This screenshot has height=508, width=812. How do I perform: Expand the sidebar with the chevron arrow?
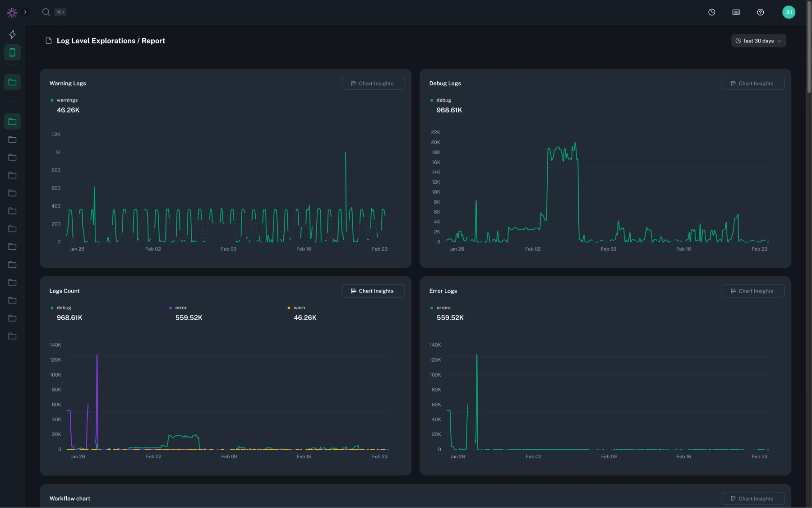click(25, 12)
